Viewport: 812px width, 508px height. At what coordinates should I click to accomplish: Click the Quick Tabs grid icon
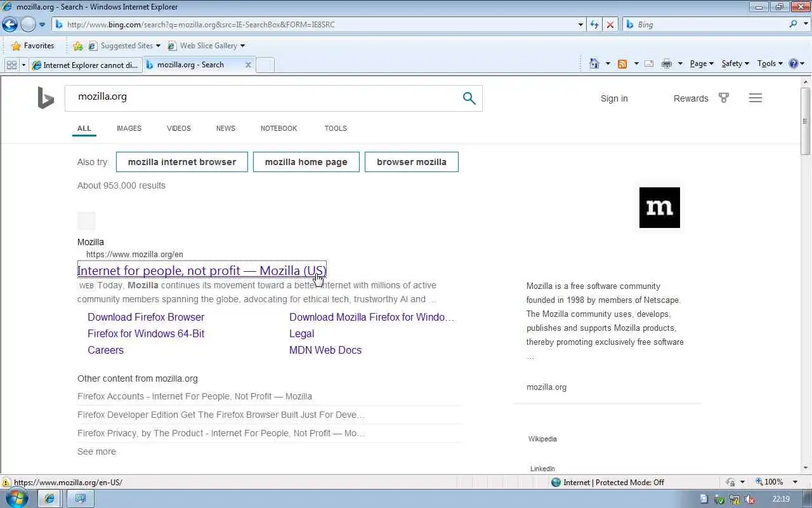point(11,65)
